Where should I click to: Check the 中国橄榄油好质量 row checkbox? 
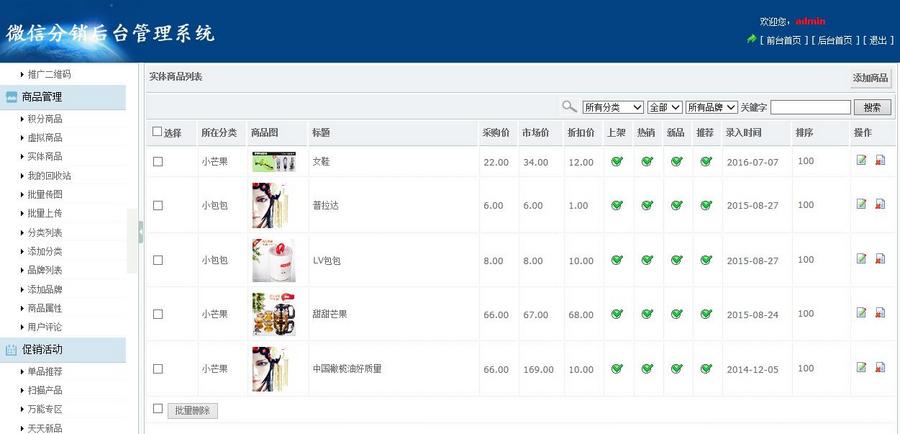click(x=158, y=369)
